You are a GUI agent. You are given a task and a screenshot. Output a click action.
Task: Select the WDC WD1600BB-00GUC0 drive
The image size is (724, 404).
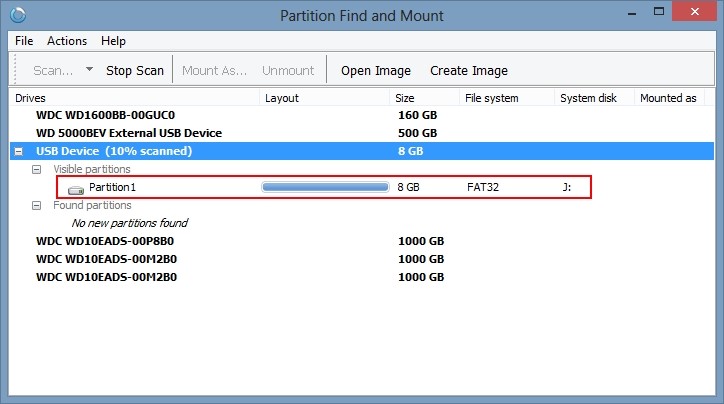105,115
